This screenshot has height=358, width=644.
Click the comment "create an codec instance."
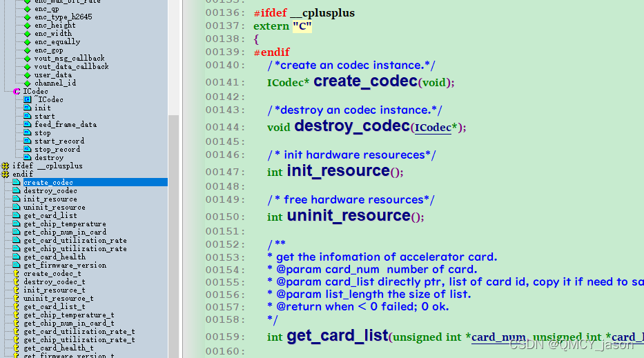(x=353, y=66)
